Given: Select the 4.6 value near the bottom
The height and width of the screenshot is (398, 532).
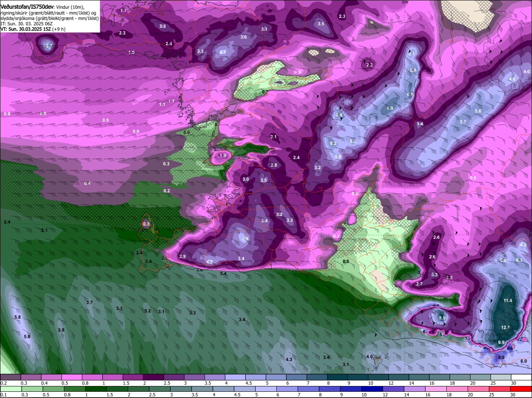Looking at the screenshot, I should coord(369,356).
